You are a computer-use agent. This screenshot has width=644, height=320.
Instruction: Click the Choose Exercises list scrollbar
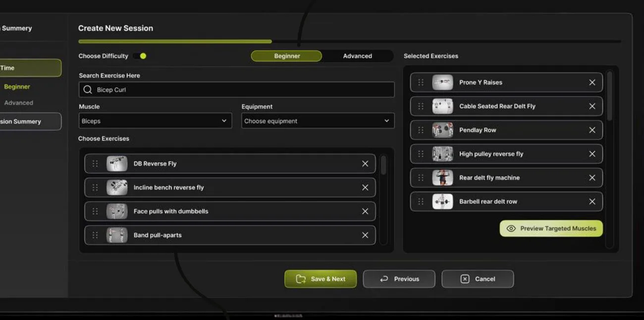[383, 165]
